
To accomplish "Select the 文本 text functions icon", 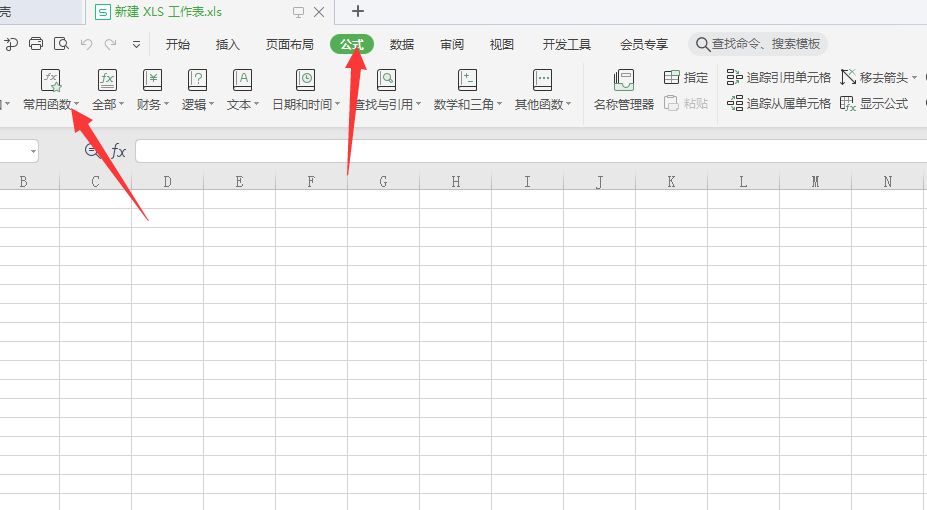I will pos(242,81).
